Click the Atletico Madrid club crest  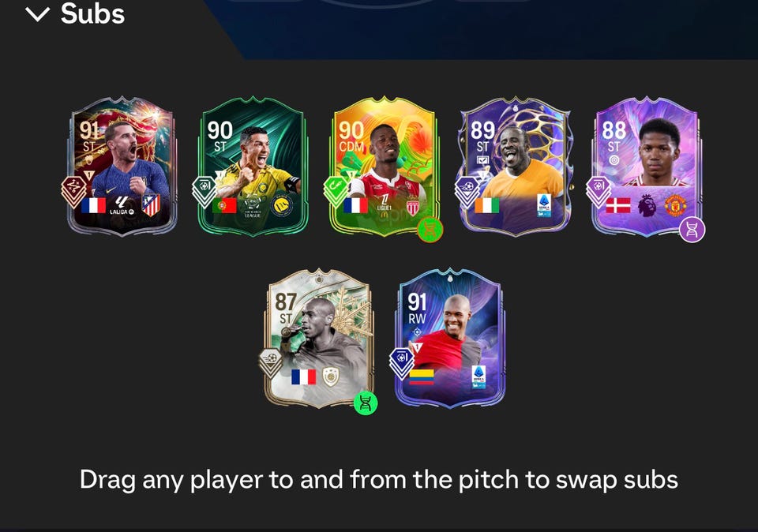coord(150,205)
